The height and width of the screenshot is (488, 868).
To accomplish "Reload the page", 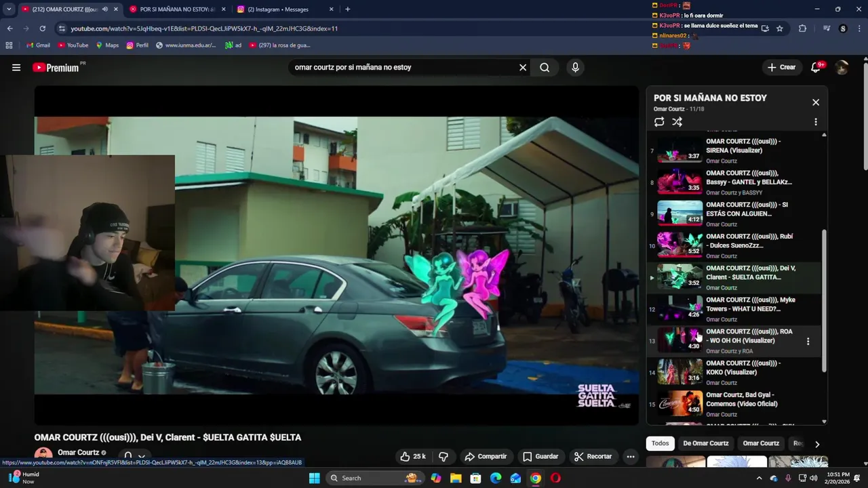I will click(42, 28).
